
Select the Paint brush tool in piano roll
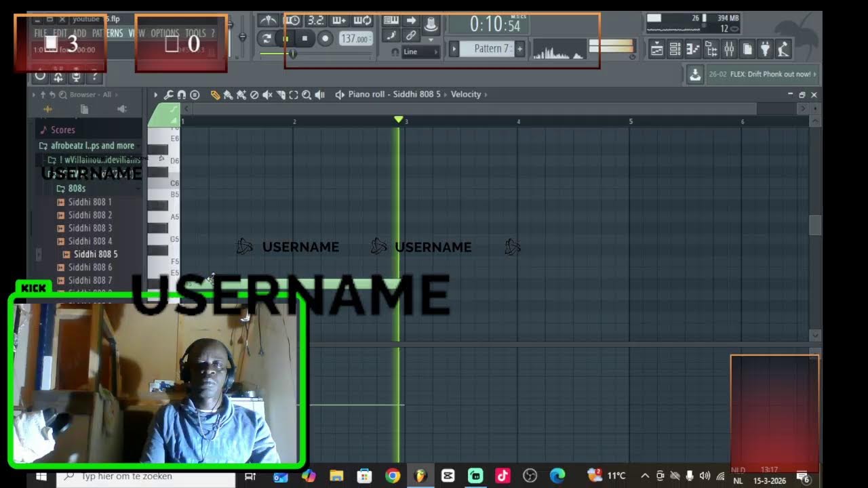click(x=228, y=95)
